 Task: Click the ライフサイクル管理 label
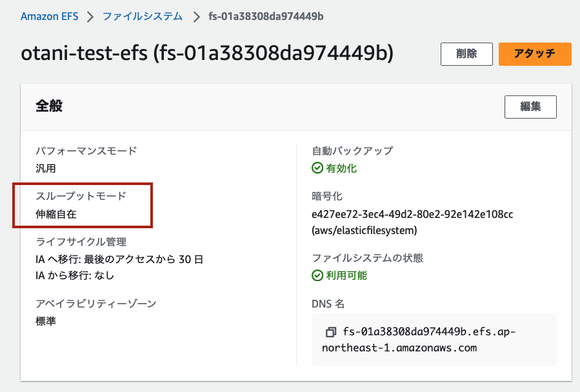[81, 242]
